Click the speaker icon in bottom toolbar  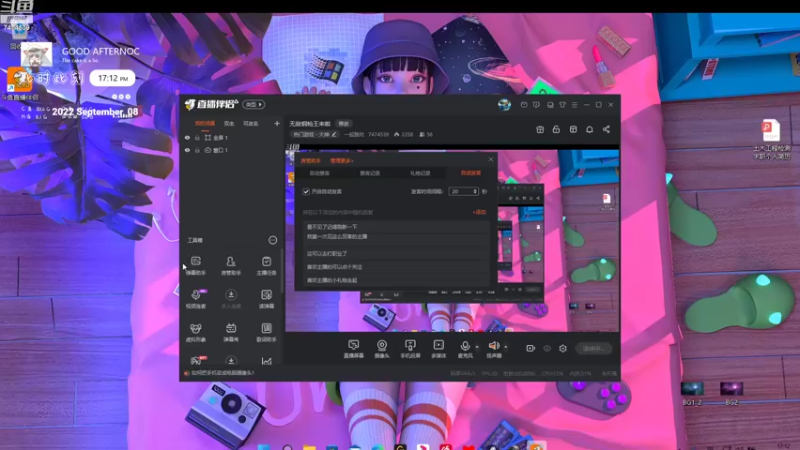coord(493,346)
